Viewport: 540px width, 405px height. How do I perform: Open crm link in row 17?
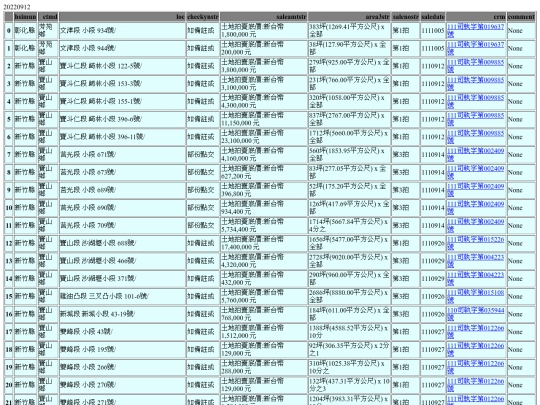coord(475,332)
